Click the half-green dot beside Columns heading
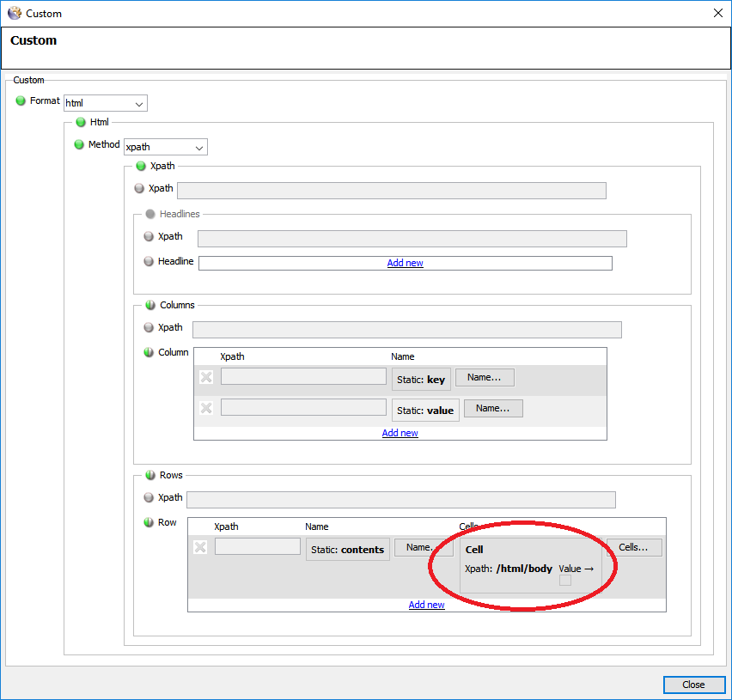732x700 pixels. click(x=150, y=305)
